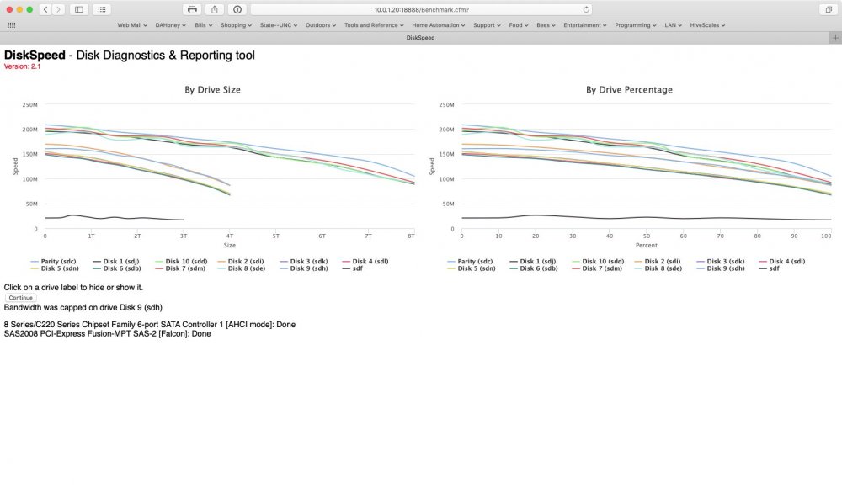Open the Tools and Reference bookmarks folder
The width and height of the screenshot is (842, 504).
[x=374, y=25]
